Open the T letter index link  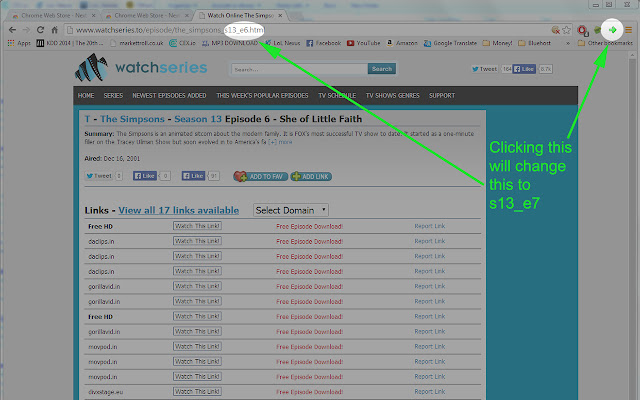[x=87, y=119]
